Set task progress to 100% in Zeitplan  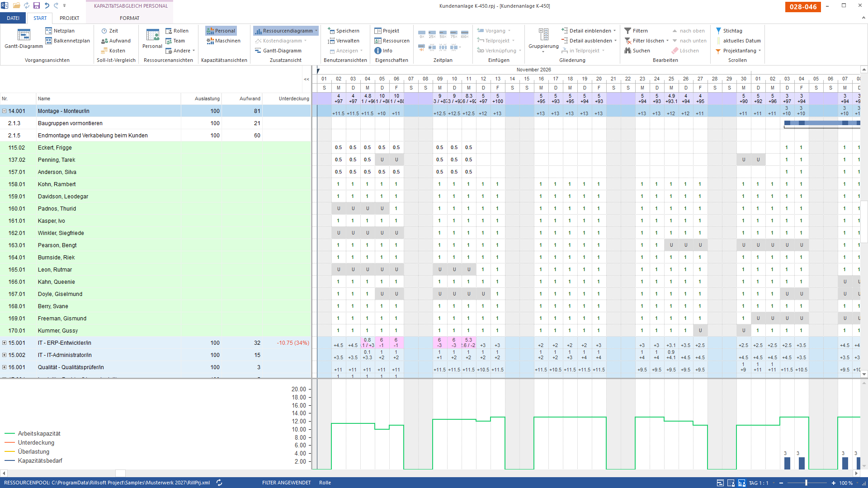tap(464, 34)
